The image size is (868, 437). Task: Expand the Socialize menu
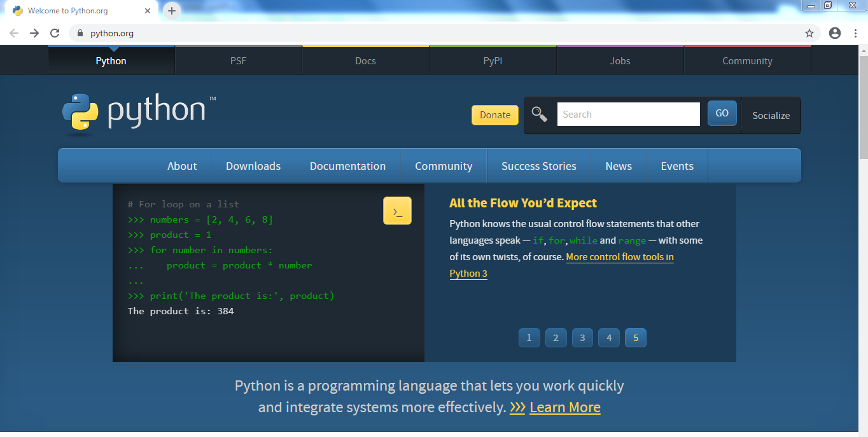click(x=771, y=116)
